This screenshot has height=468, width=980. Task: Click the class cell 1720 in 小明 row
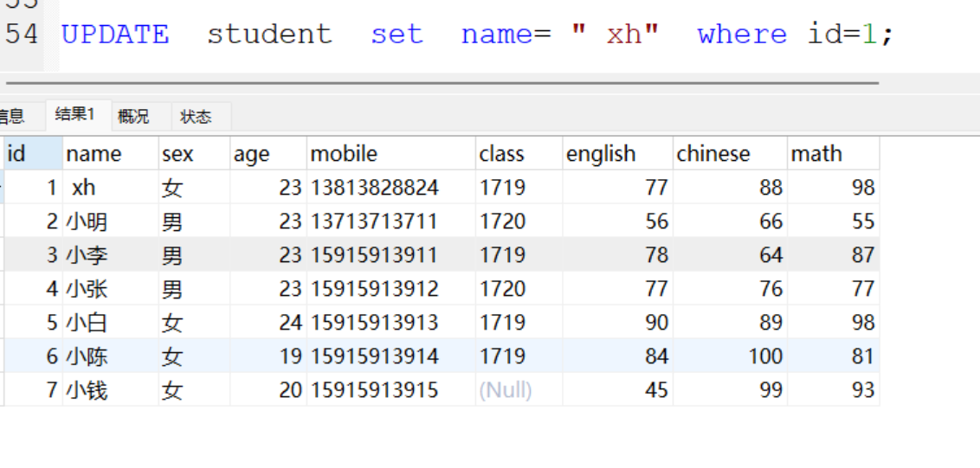tap(519, 221)
